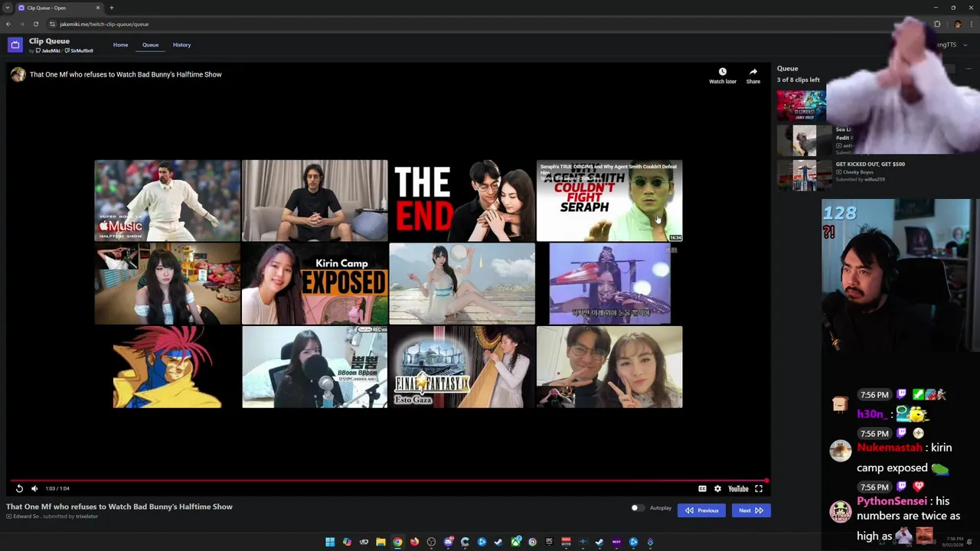Click trixelator submitter name under the title

87,517
